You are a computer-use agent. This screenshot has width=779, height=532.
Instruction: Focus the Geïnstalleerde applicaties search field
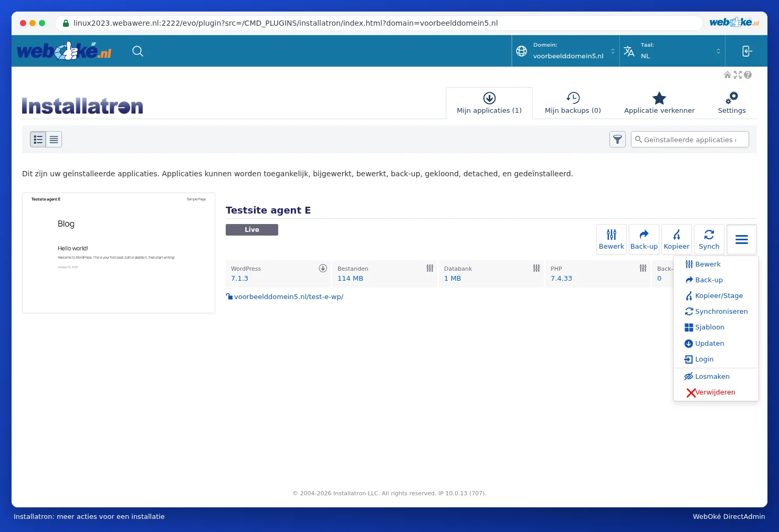point(690,140)
